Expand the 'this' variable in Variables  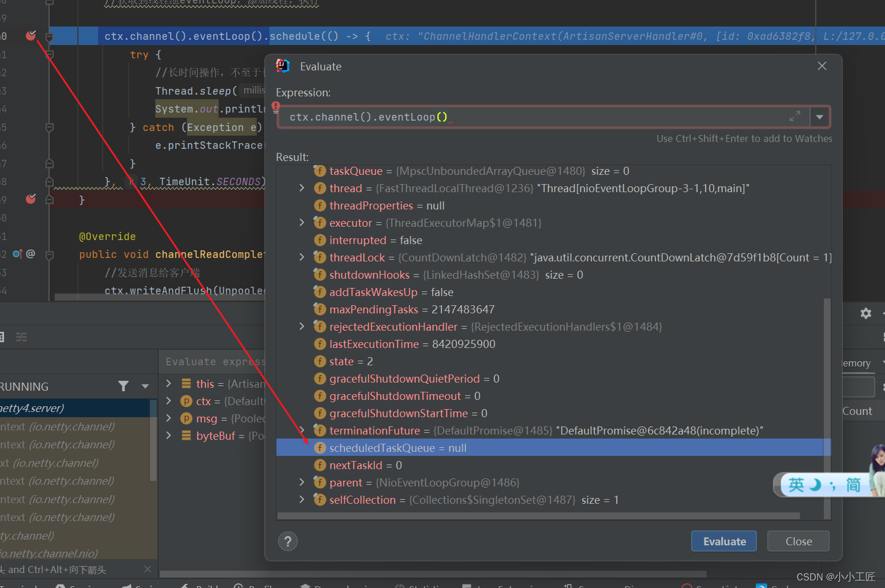[x=168, y=383]
